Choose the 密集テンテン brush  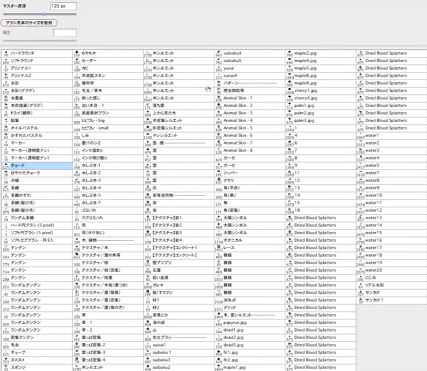(x=37, y=337)
